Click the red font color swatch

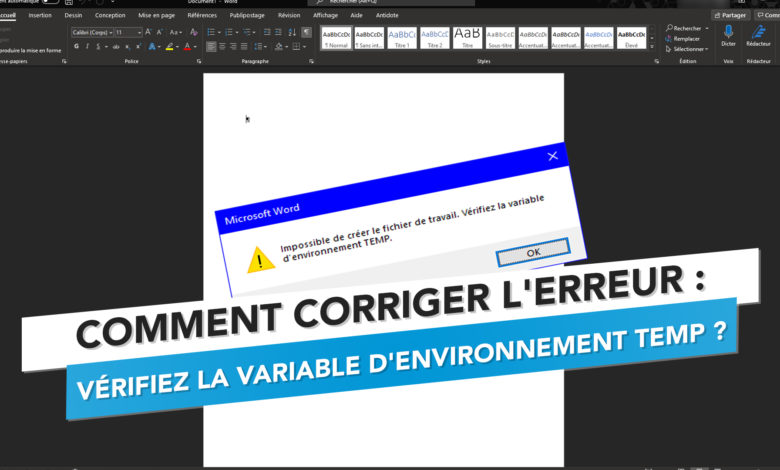tap(188, 46)
